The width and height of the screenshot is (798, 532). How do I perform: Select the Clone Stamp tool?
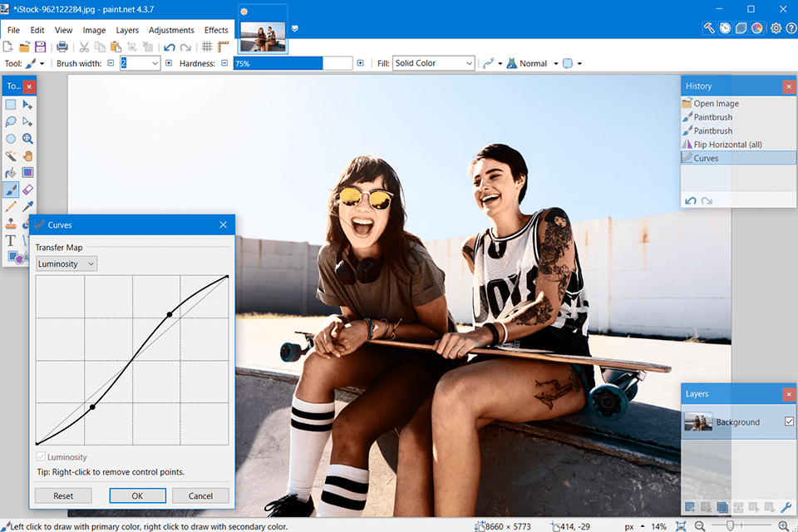pyautogui.click(x=11, y=224)
